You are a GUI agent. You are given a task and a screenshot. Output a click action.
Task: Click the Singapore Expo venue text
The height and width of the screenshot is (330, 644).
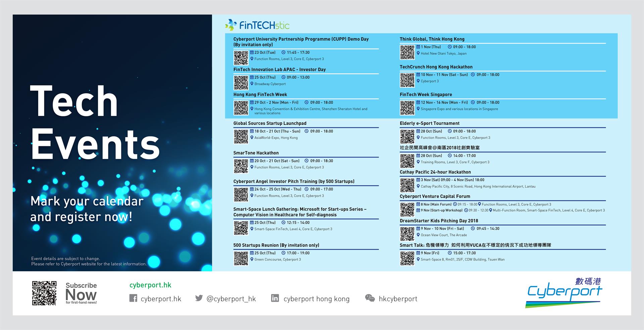coord(460,109)
